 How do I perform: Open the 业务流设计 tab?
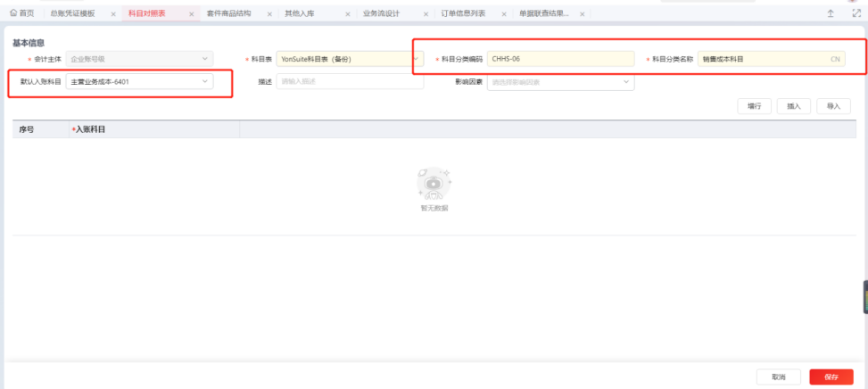tap(382, 13)
